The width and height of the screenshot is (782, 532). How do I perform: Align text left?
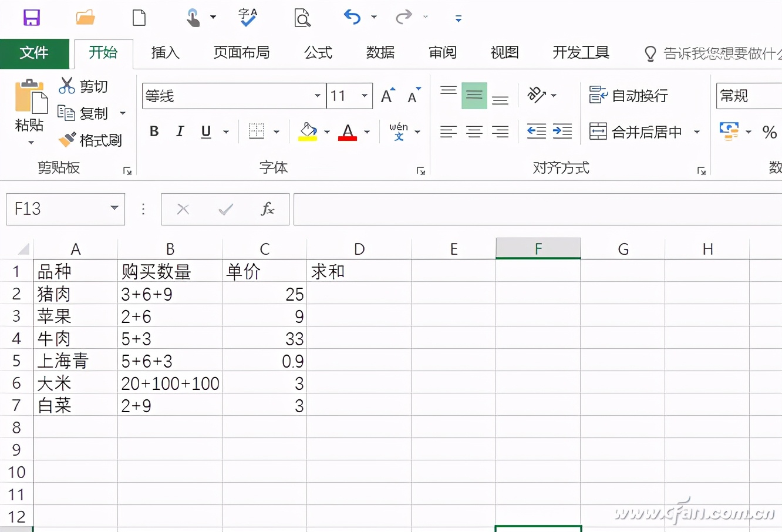pos(449,132)
